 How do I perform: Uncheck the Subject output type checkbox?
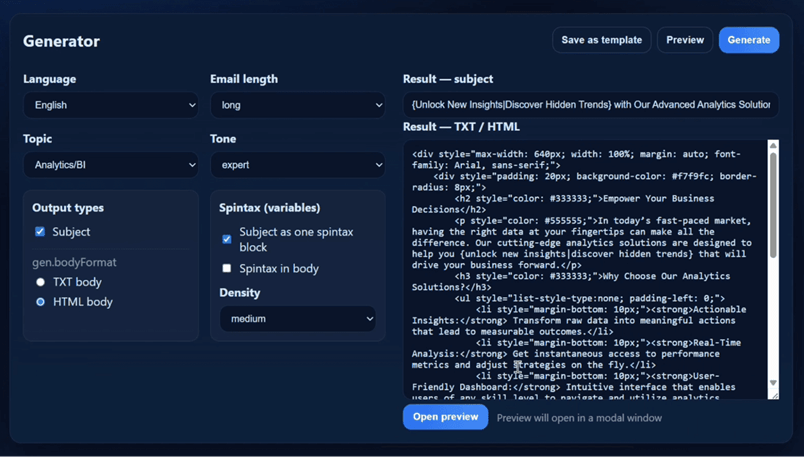(x=40, y=232)
